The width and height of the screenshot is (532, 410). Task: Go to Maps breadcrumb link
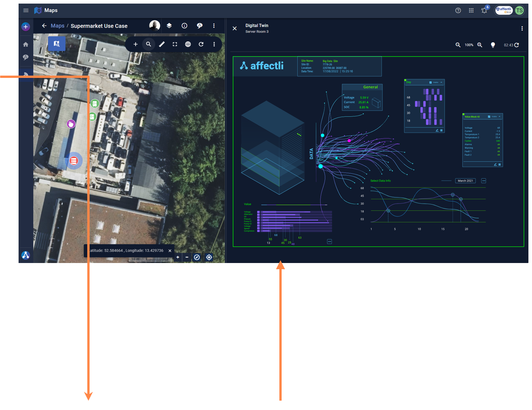click(57, 26)
